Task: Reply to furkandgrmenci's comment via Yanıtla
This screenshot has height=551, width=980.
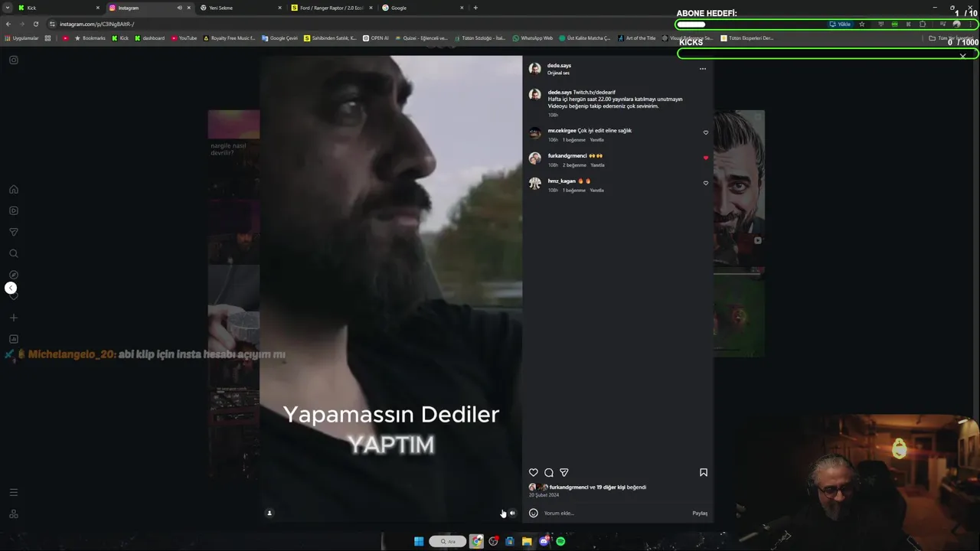Action: pyautogui.click(x=597, y=165)
